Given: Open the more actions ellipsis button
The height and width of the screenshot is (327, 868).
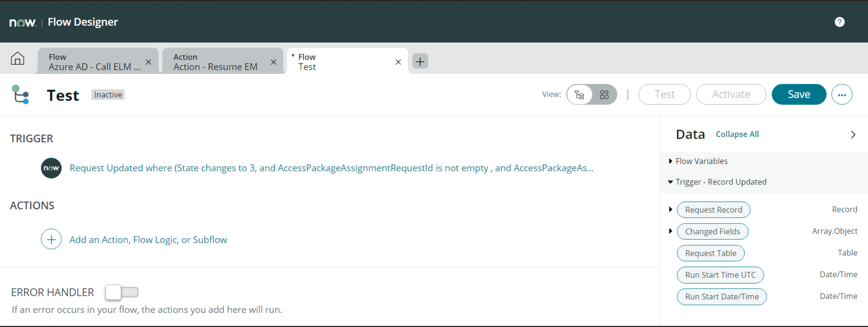Looking at the screenshot, I should click(842, 94).
